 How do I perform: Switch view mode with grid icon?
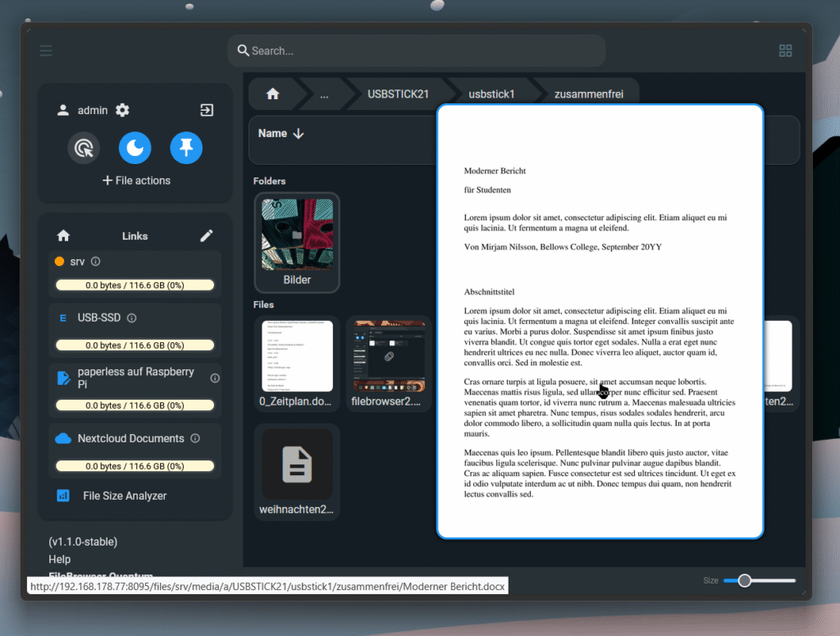click(x=785, y=51)
